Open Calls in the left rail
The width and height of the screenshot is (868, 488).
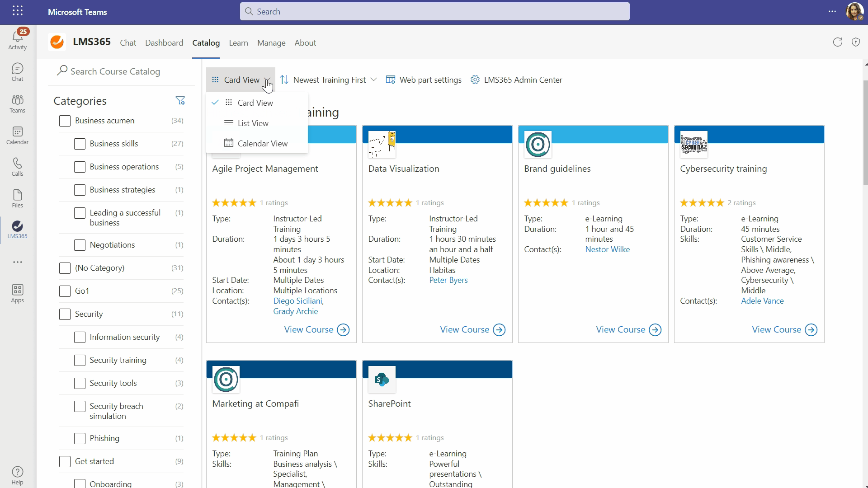point(18,167)
